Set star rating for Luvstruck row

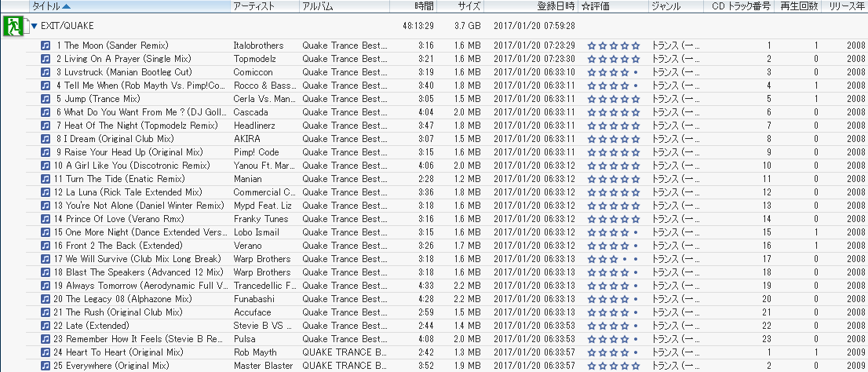(x=614, y=72)
